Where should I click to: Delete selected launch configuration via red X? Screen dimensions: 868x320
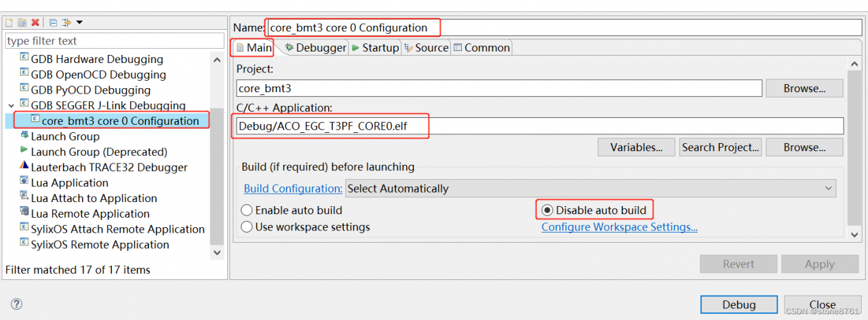point(35,23)
